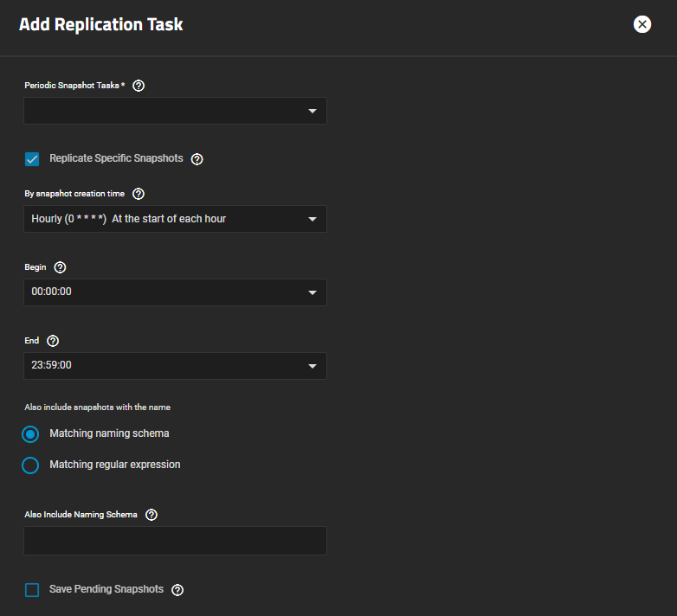Expand the Periodic Snapshot Tasks dropdown

(175, 111)
